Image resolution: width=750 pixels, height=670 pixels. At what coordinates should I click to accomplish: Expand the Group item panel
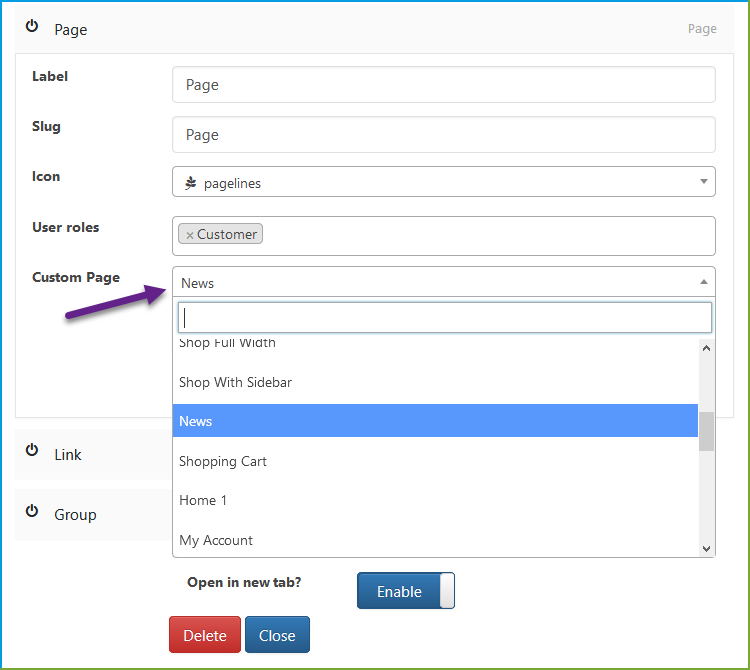coord(93,515)
